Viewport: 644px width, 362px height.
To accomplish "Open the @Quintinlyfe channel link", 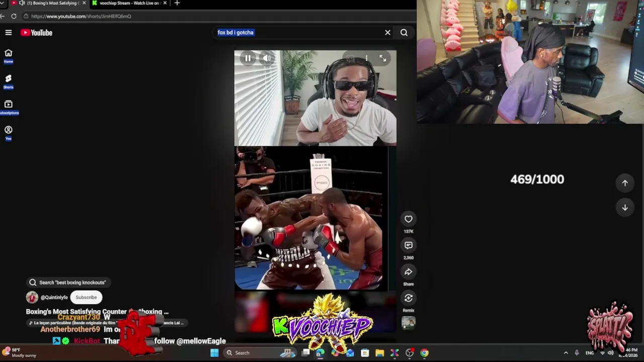I will [54, 297].
